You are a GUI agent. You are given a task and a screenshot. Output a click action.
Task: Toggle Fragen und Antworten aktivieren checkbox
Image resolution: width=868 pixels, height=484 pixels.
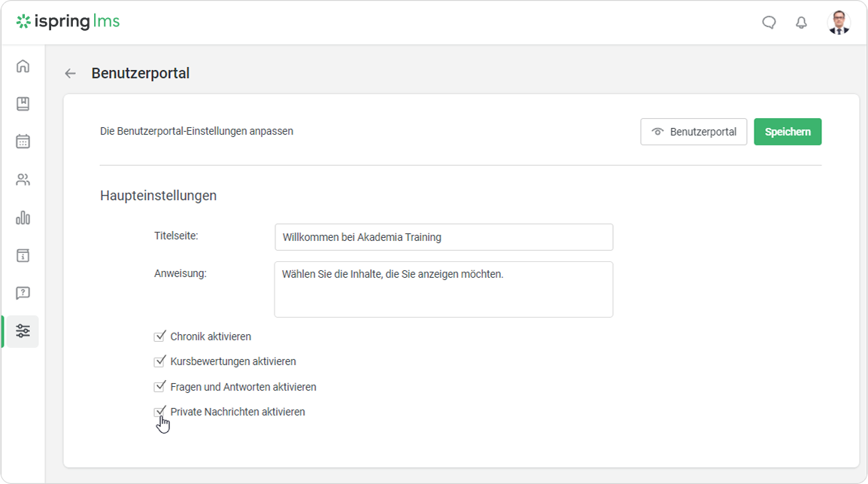(159, 387)
